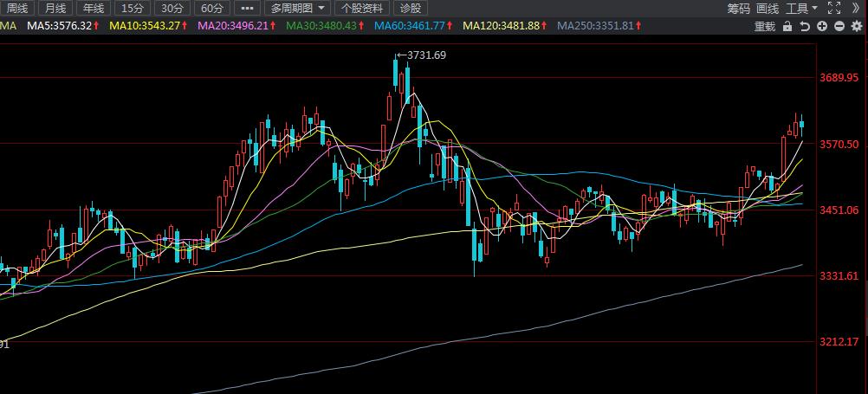The image size is (868, 394).
Task: Choose the 60分 period tab
Action: click(x=211, y=8)
